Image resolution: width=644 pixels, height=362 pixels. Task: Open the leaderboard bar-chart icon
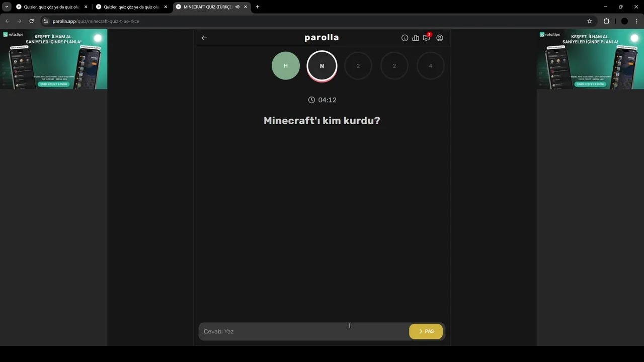416,38
